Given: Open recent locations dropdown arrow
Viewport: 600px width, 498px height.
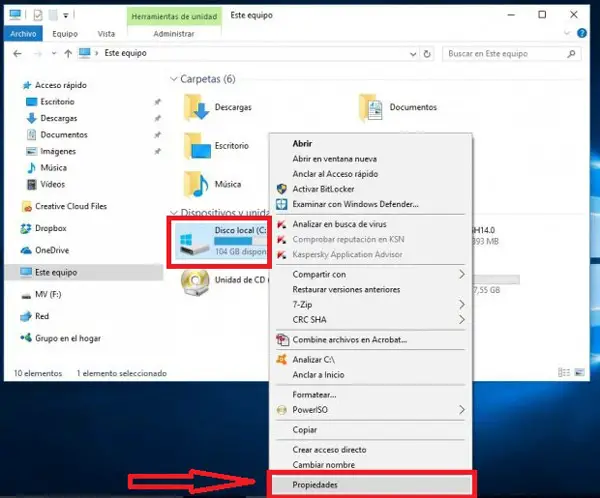Looking at the screenshot, I should (x=54, y=54).
